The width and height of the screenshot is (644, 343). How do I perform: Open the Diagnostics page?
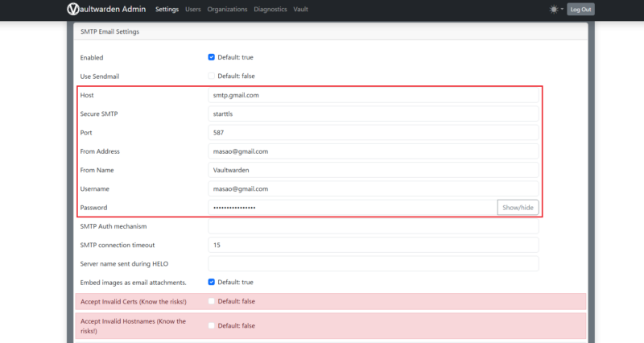270,9
